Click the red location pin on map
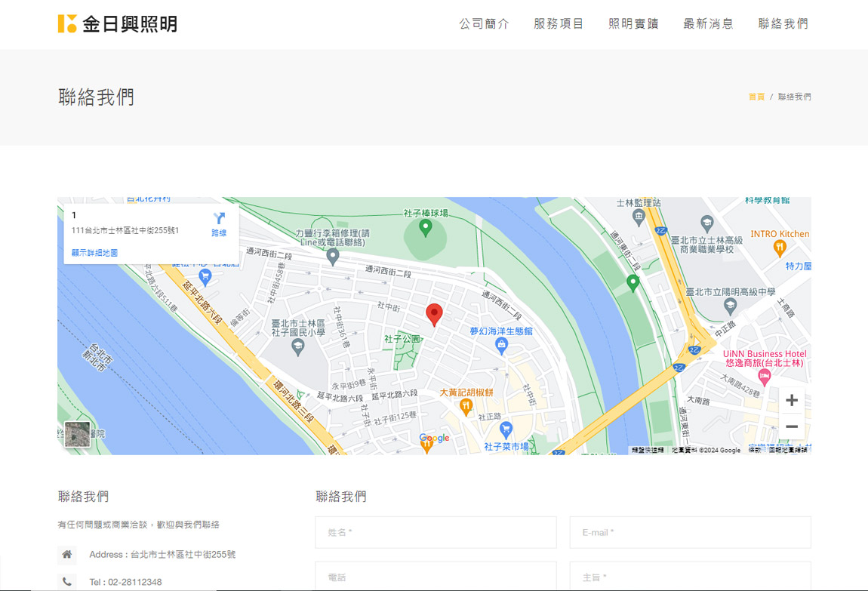This screenshot has width=868, height=591. (x=434, y=314)
